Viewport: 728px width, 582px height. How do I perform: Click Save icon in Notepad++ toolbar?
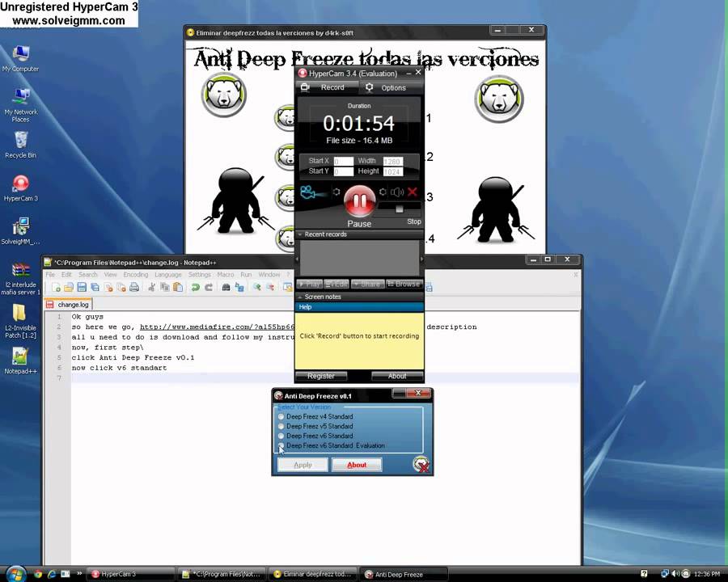(82, 287)
